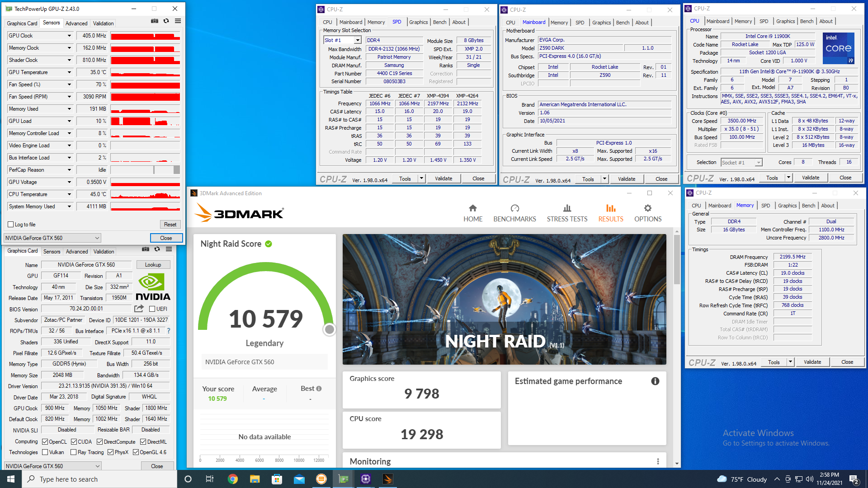
Task: Click GPU-Z screenshot camera icon in Sensors window
Action: click(155, 21)
